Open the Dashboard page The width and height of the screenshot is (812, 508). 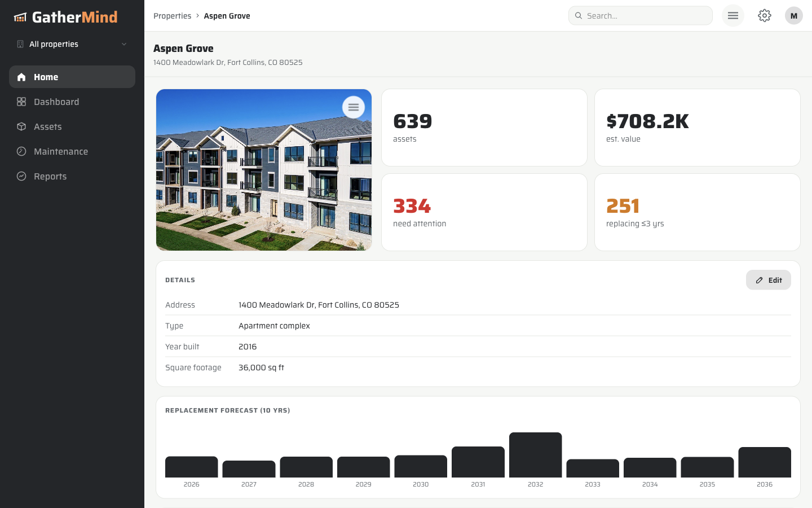coord(72,102)
